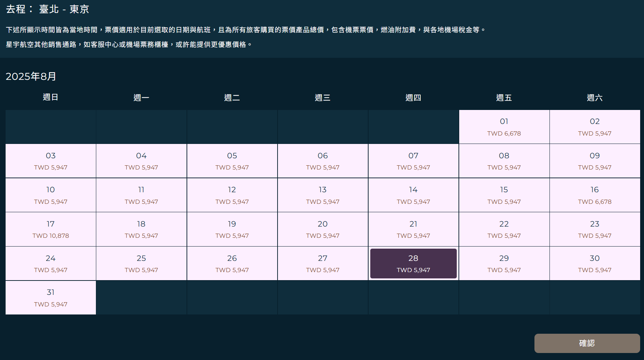The image size is (644, 360).
Task: Select date 09 on Saturday
Action: click(x=595, y=161)
